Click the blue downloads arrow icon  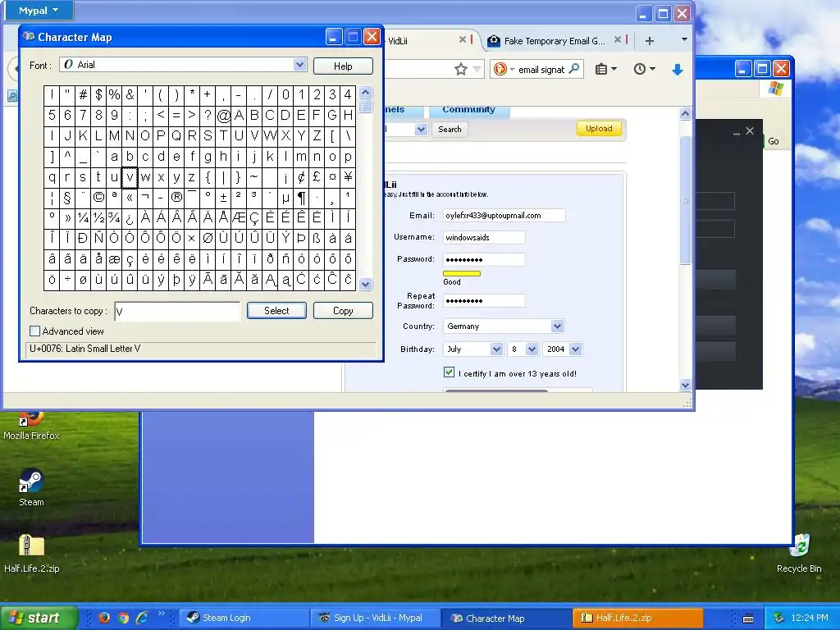pos(677,70)
